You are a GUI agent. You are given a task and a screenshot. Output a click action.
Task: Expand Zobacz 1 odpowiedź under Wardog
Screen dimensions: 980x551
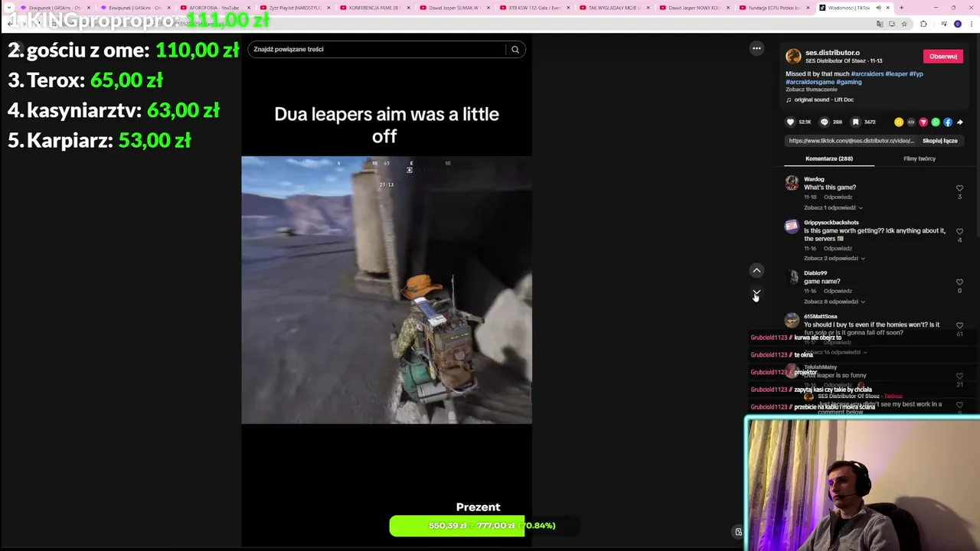(x=833, y=207)
